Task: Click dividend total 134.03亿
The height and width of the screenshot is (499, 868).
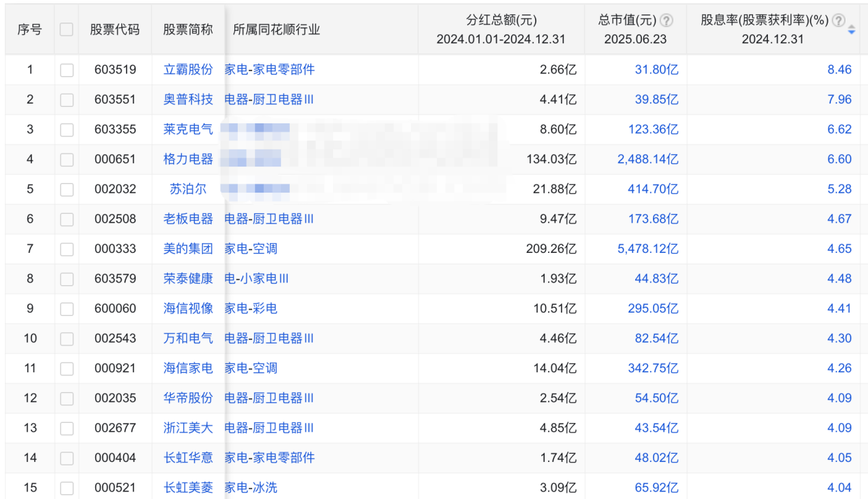Action: (x=551, y=159)
